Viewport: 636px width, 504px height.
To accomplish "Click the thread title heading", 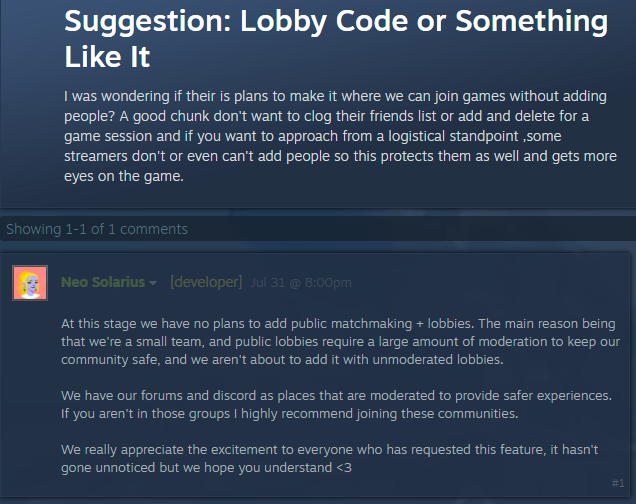I will point(335,37).
